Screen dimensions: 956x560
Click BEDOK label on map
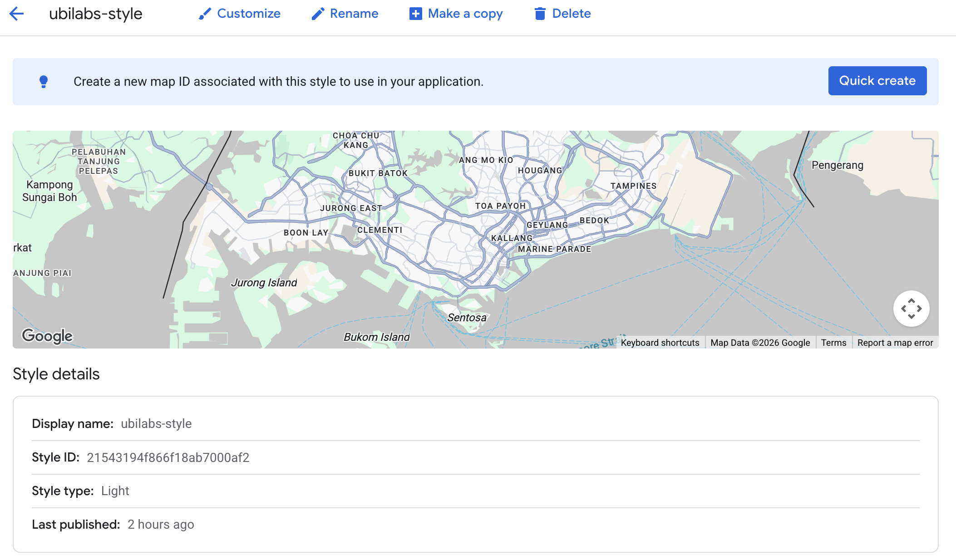coord(594,221)
